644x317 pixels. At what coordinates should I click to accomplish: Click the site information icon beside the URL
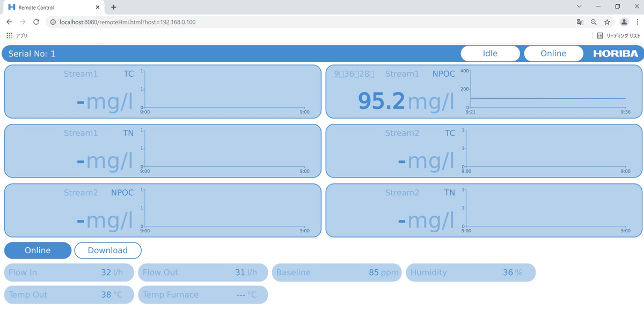[x=53, y=22]
